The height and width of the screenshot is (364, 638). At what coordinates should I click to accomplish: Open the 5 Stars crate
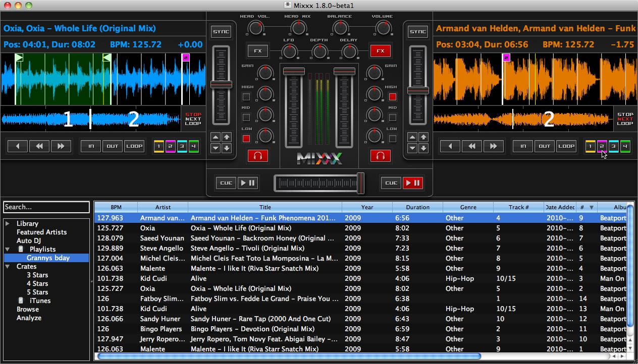click(37, 292)
